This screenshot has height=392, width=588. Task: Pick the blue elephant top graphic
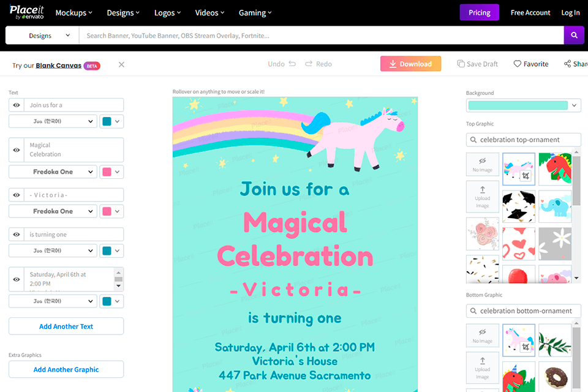pos(555,206)
